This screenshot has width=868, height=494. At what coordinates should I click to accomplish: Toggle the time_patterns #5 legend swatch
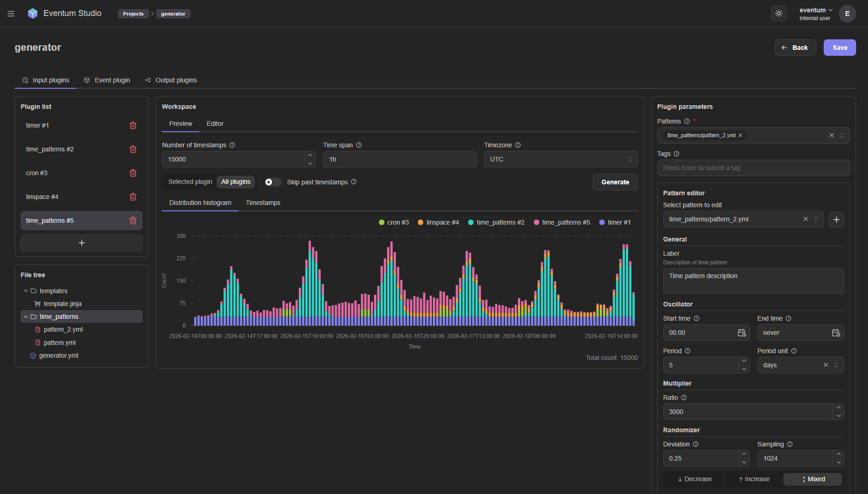537,222
